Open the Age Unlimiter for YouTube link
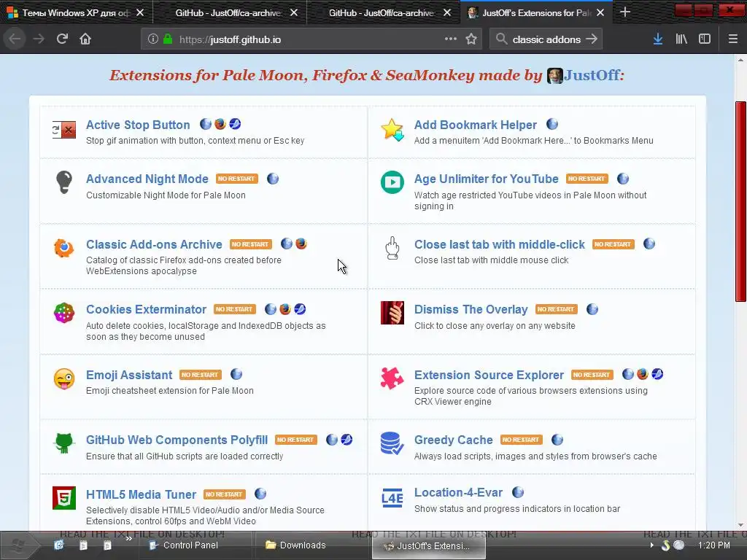747x560 pixels. (x=486, y=179)
